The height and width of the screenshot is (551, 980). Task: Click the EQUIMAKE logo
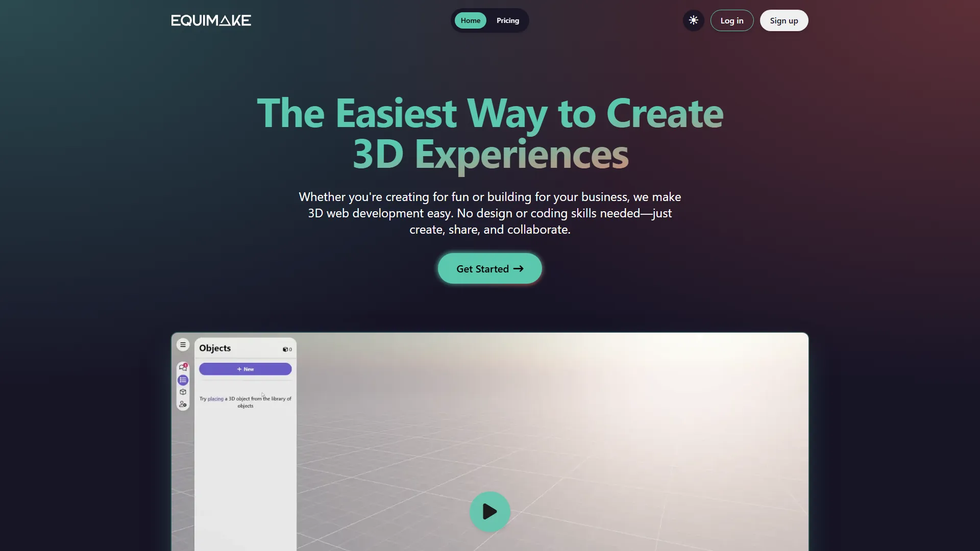(211, 20)
